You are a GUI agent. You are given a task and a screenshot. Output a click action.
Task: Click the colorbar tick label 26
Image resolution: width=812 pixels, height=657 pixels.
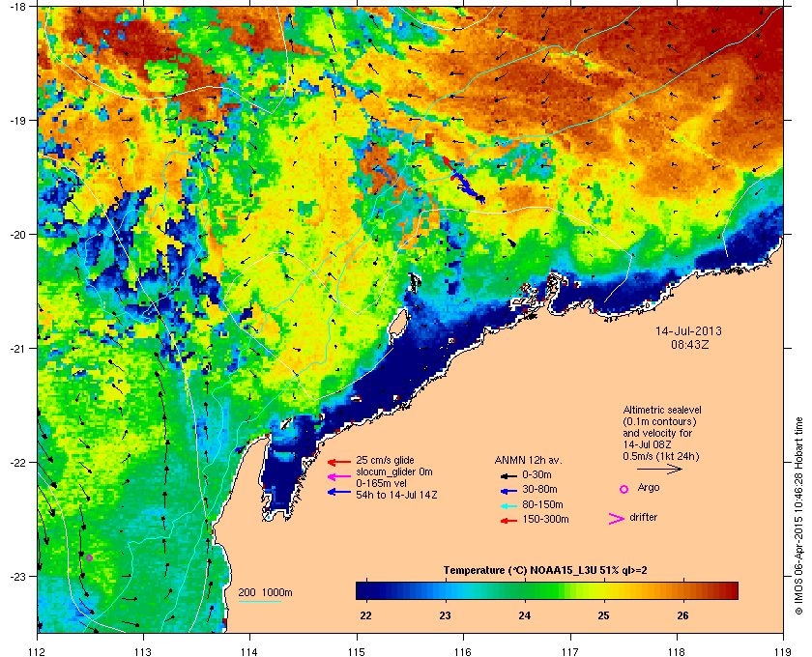pos(683,616)
